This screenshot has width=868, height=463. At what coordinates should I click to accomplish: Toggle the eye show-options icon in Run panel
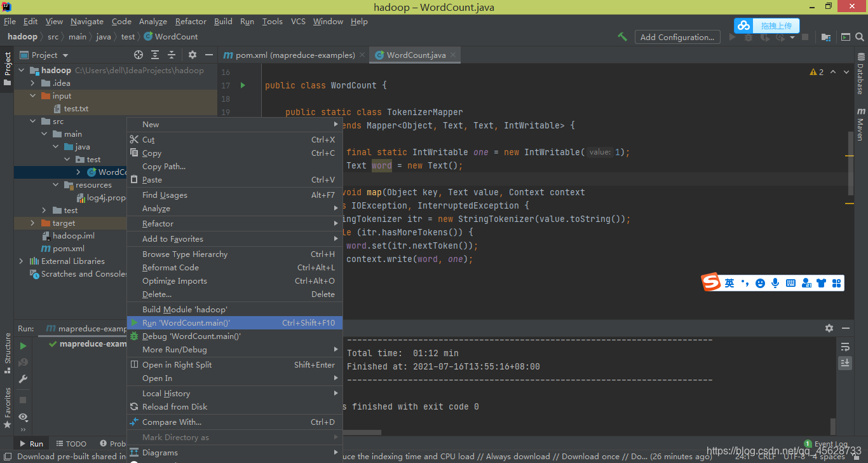point(23,417)
